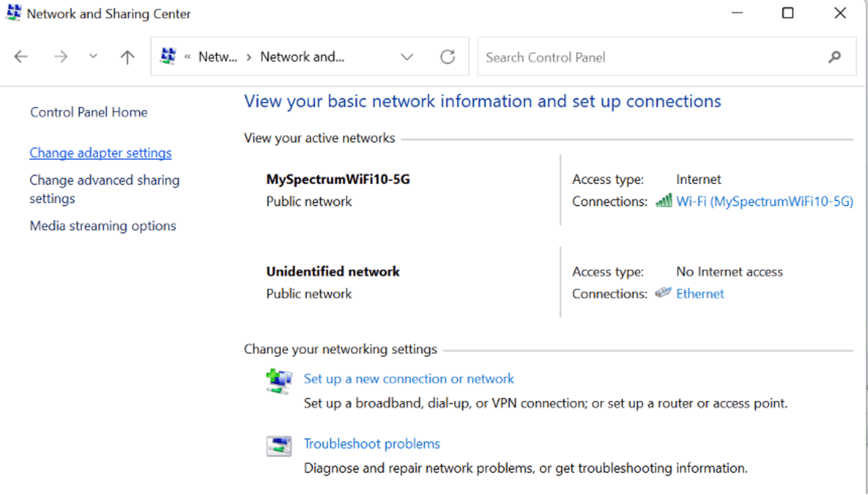Select the Unidentified network label
Image resolution: width=868 pixels, height=495 pixels.
click(333, 271)
